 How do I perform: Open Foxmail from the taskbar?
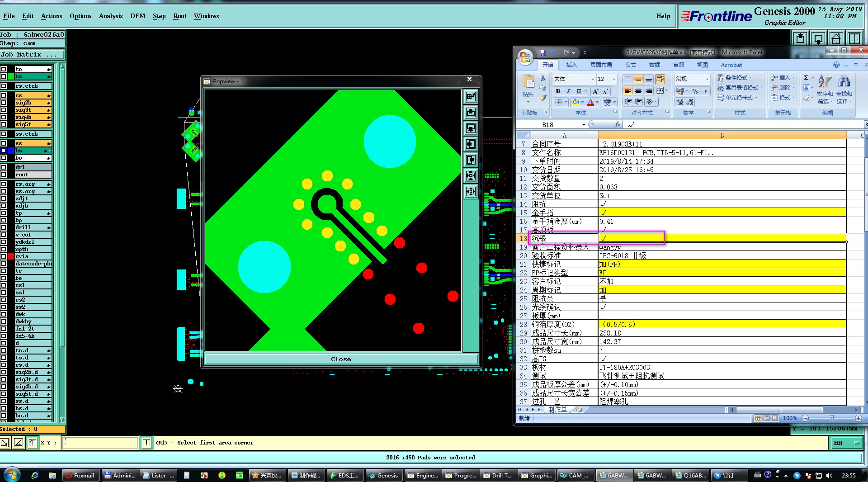coord(80,475)
